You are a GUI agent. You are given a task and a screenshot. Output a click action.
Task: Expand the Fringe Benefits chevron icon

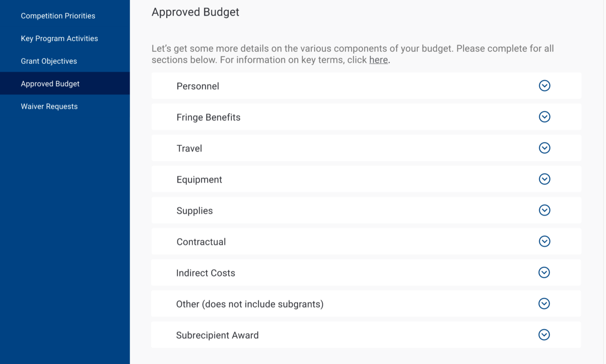pos(544,117)
